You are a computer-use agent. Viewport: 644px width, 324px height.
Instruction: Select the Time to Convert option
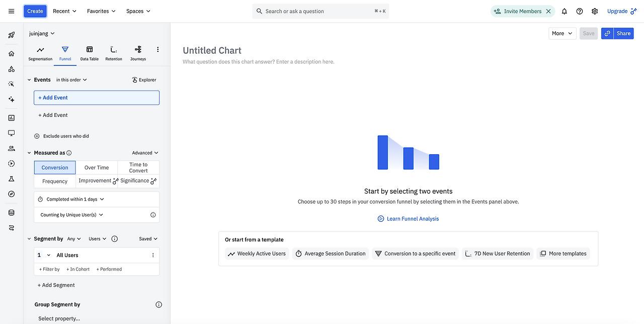click(138, 168)
